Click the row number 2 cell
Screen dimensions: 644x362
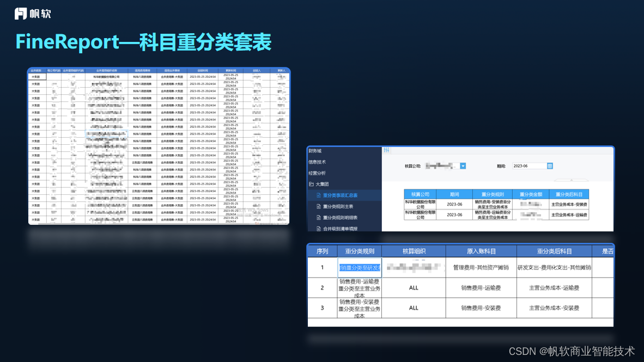[x=323, y=288]
